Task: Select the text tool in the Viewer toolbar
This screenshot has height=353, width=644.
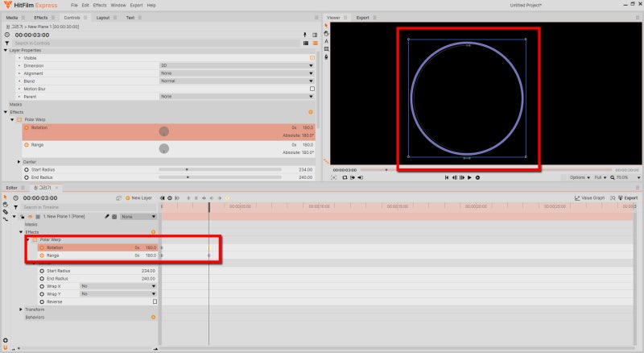Action: click(326, 41)
